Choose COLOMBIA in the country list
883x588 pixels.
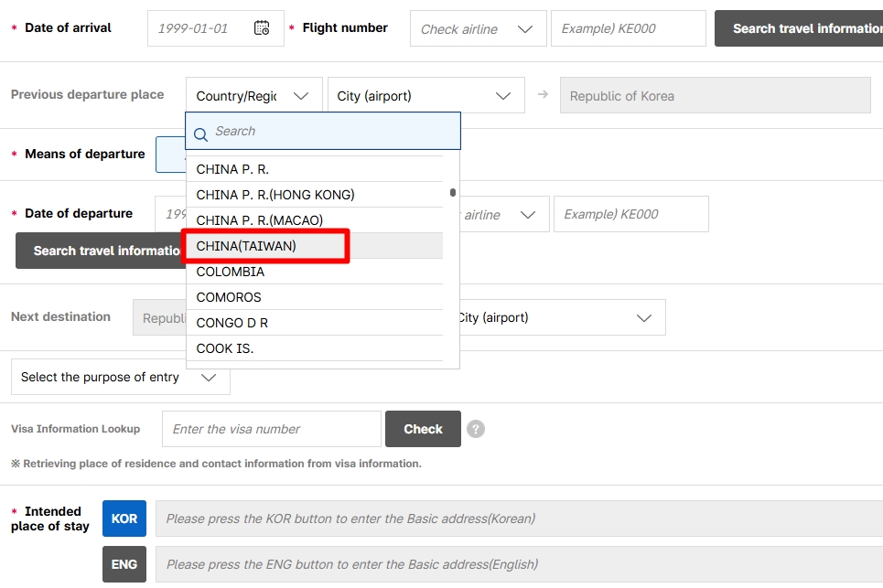[x=231, y=272]
